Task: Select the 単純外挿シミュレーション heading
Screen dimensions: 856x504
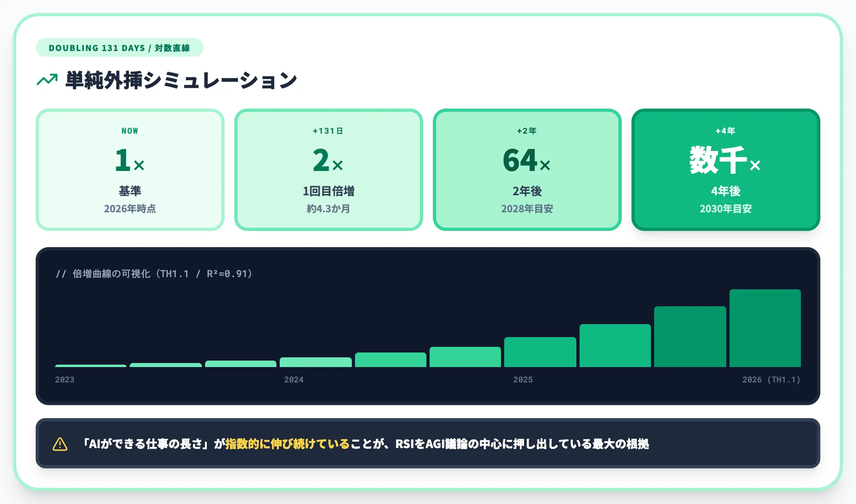Action: tap(181, 80)
